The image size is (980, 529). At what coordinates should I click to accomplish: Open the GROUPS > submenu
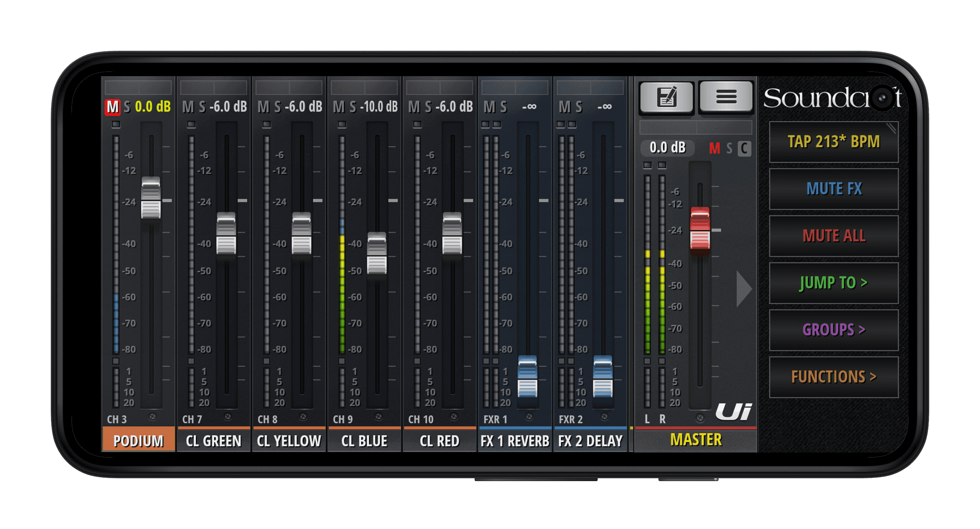(x=833, y=330)
